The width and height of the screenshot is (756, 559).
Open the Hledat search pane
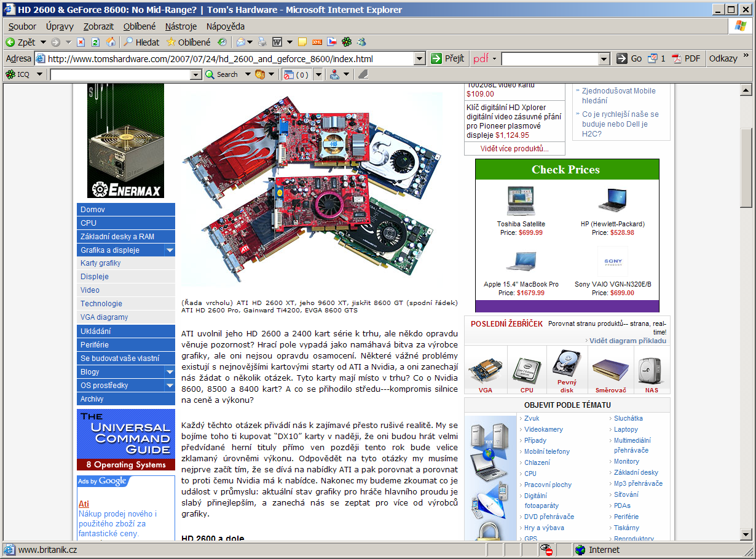point(141,42)
